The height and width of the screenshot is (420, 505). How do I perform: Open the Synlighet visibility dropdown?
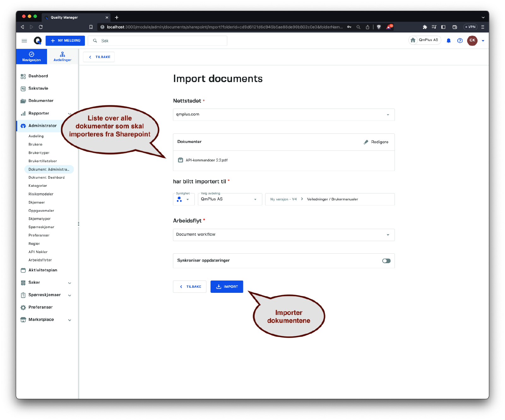tap(183, 199)
